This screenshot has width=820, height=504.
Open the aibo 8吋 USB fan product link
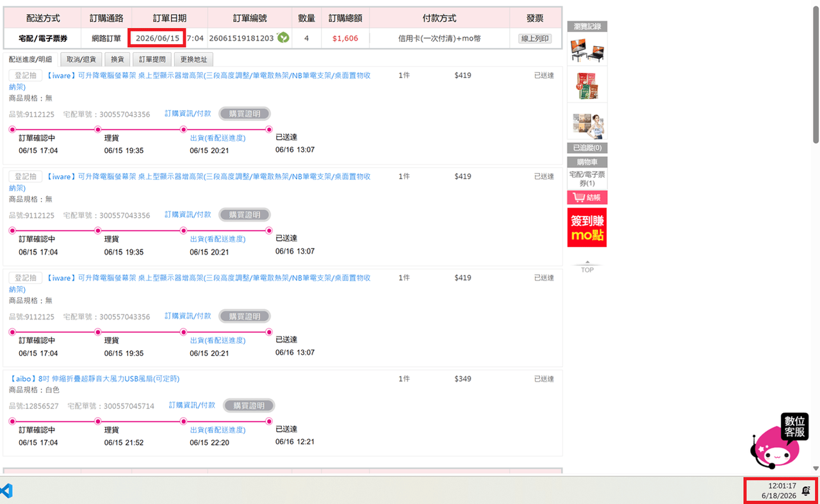(x=94, y=378)
